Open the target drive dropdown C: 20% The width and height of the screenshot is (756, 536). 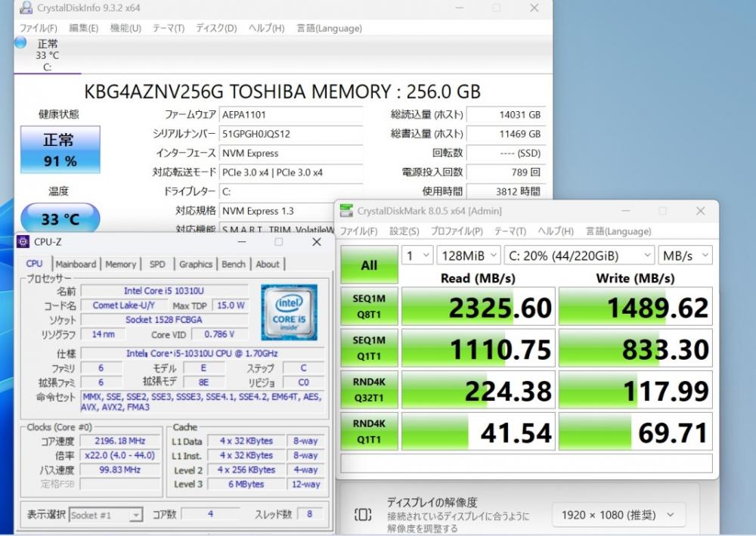click(x=580, y=256)
